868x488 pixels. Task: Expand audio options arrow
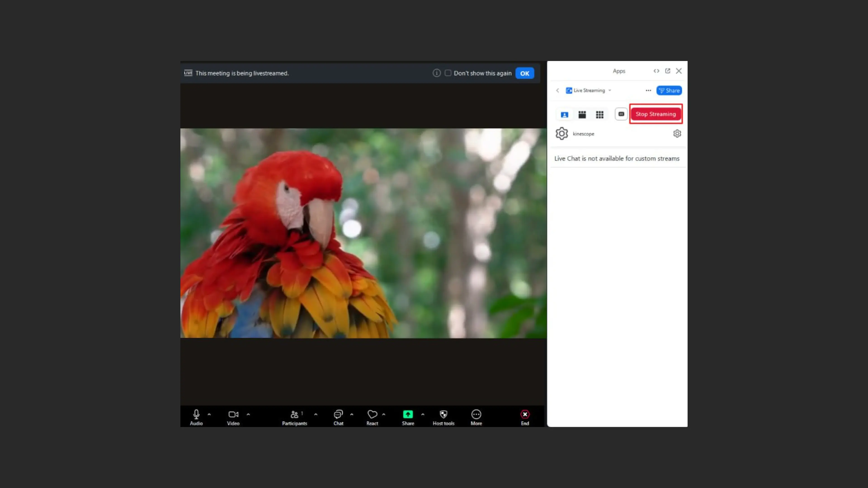pos(209,414)
